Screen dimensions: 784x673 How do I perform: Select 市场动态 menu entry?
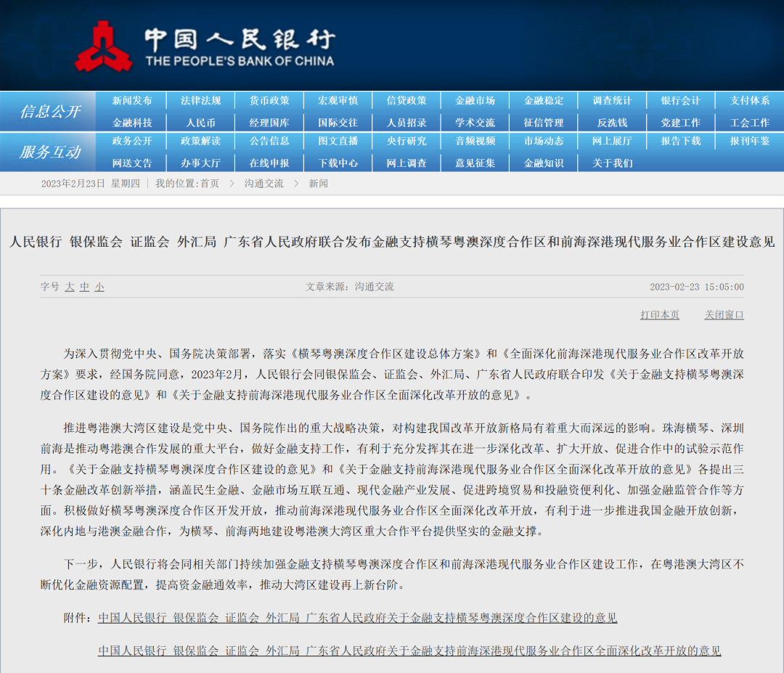click(x=544, y=141)
